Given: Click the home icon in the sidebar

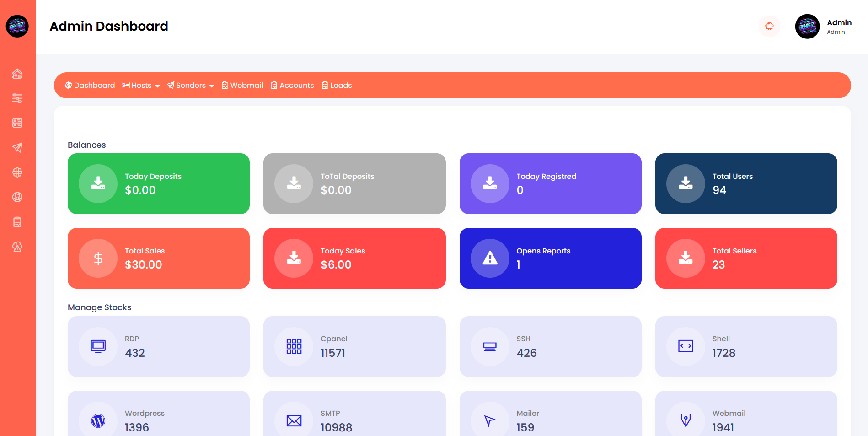Looking at the screenshot, I should (17, 74).
